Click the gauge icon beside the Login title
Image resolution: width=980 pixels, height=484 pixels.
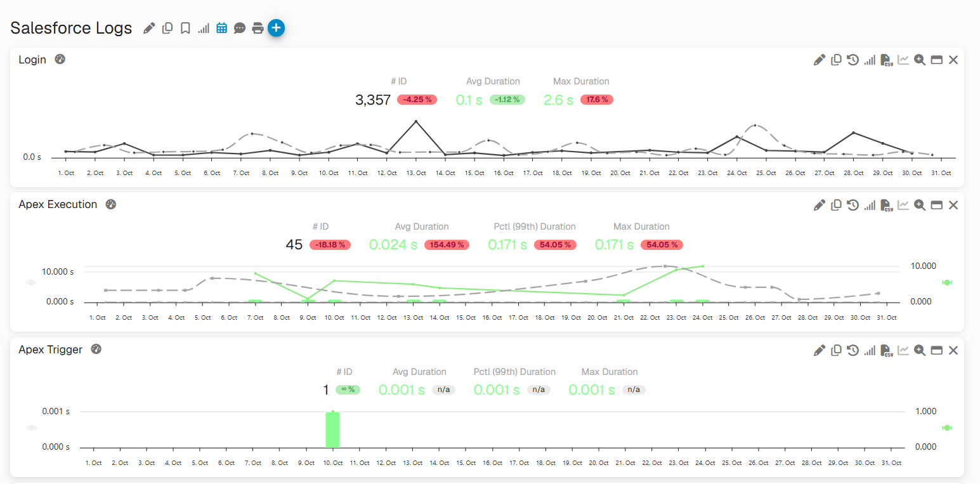pos(60,60)
